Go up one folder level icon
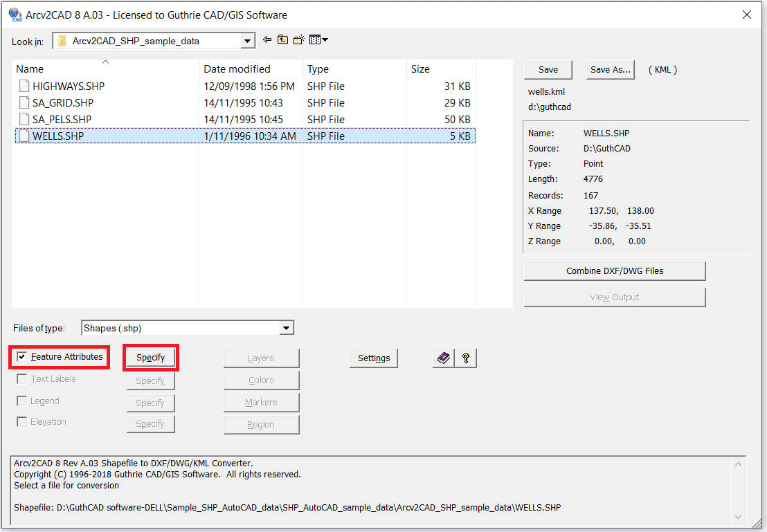This screenshot has height=532, width=767. pos(282,39)
